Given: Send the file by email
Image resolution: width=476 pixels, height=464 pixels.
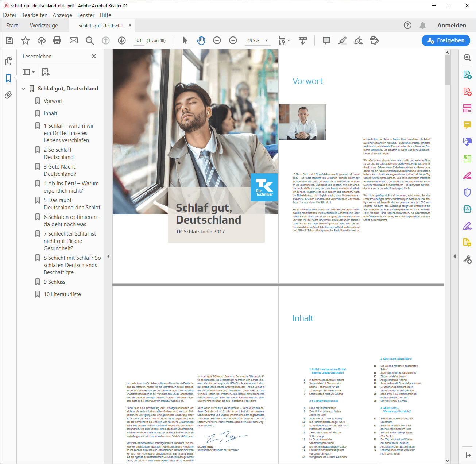Looking at the screenshot, I should [74, 40].
